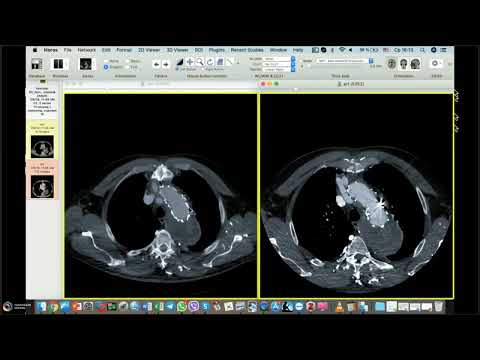Open the Window menu
This screenshot has height=360, width=480.
tap(278, 50)
